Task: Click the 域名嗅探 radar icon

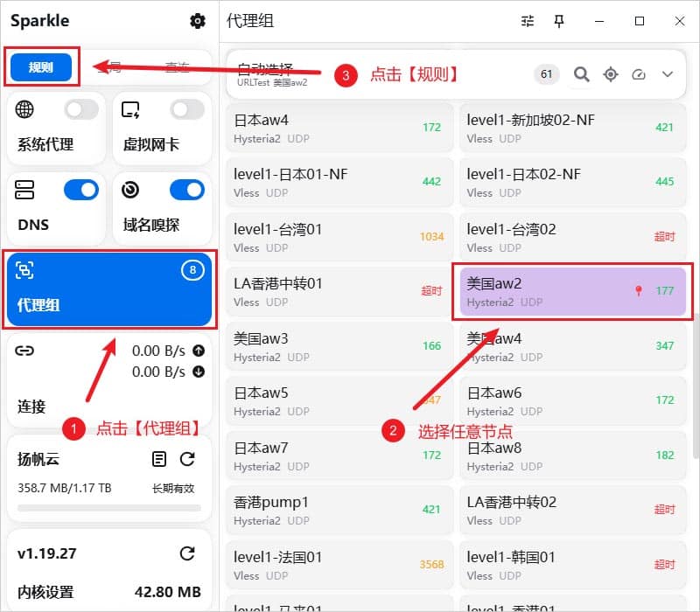Action: (x=130, y=190)
